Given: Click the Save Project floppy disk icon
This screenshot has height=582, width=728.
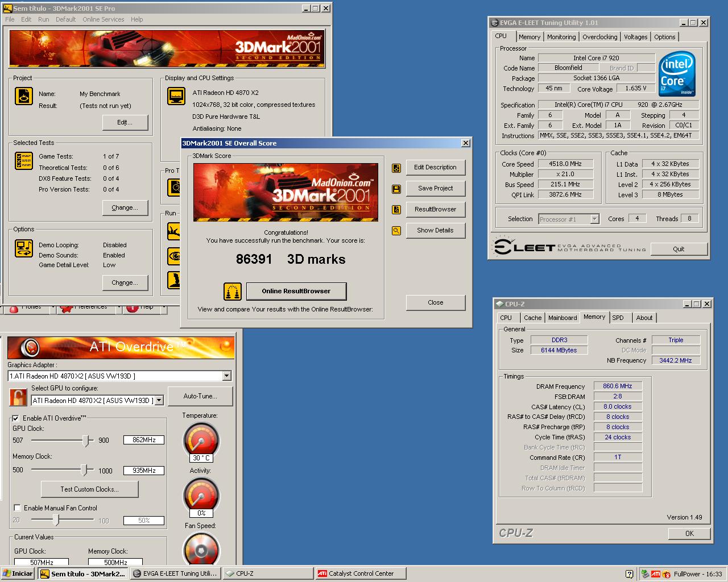Looking at the screenshot, I should [x=396, y=189].
